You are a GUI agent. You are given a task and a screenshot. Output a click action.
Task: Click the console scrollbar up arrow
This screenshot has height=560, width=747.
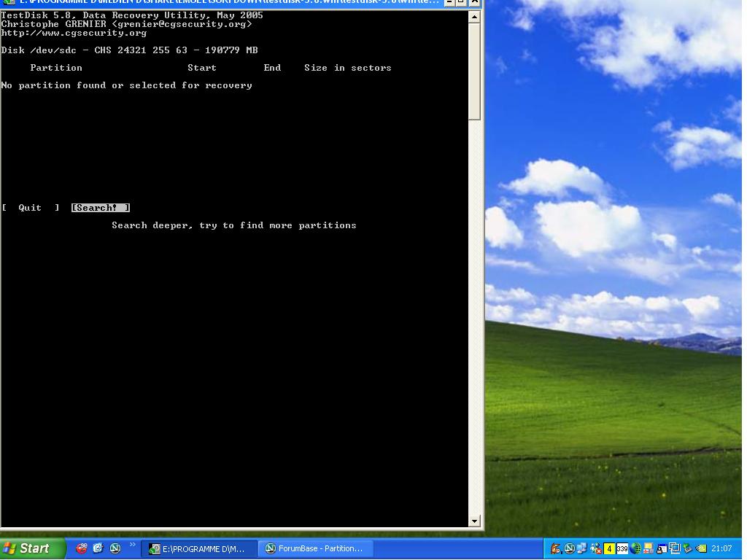[x=474, y=17]
